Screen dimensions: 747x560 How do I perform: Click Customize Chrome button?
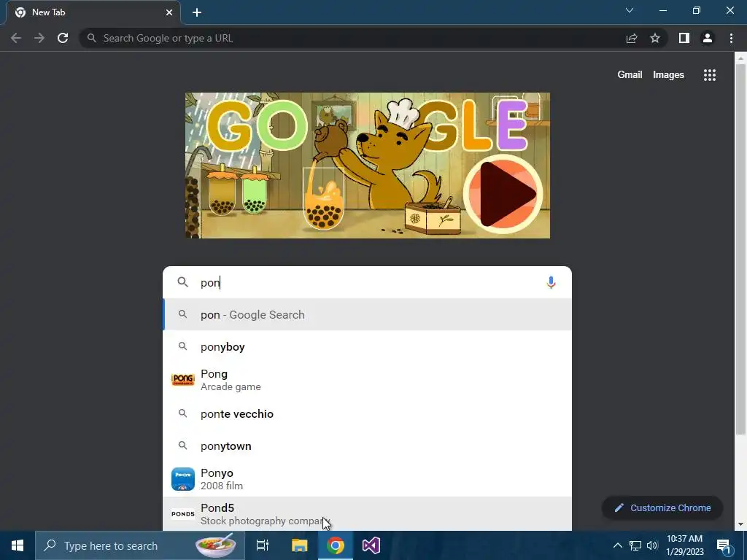[662, 507]
